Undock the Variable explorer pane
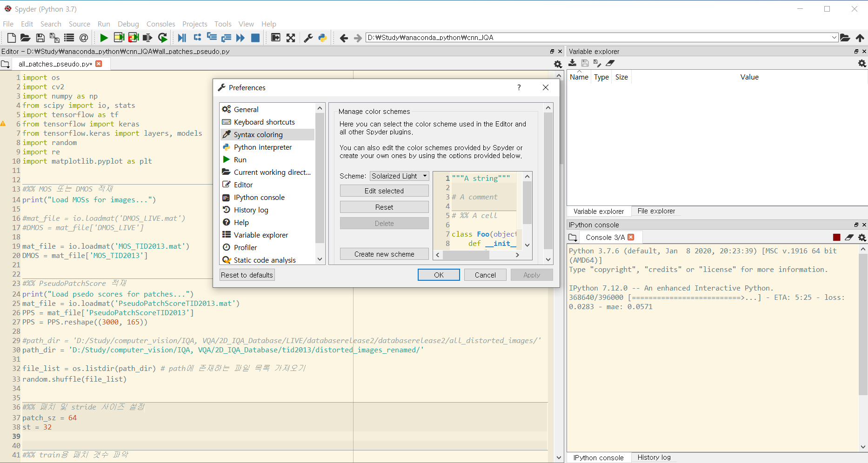Viewport: 868px width, 463px height. point(856,52)
